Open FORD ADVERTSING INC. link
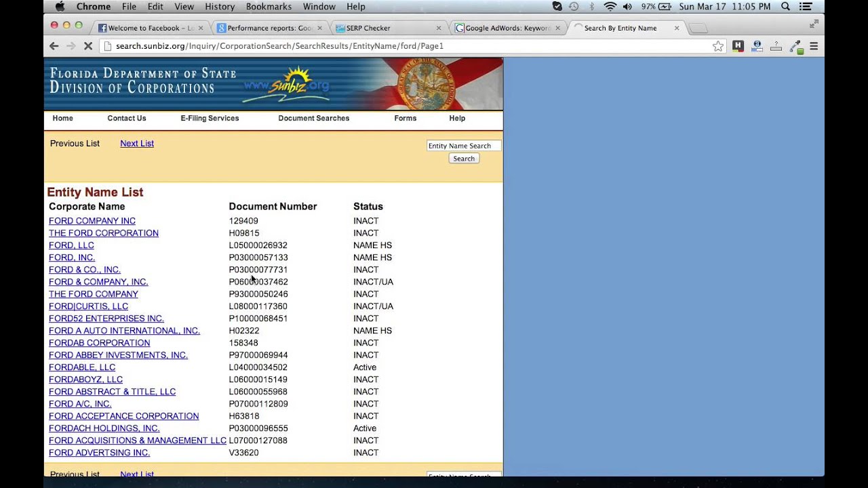This screenshot has height=488, width=868. pos(99,453)
